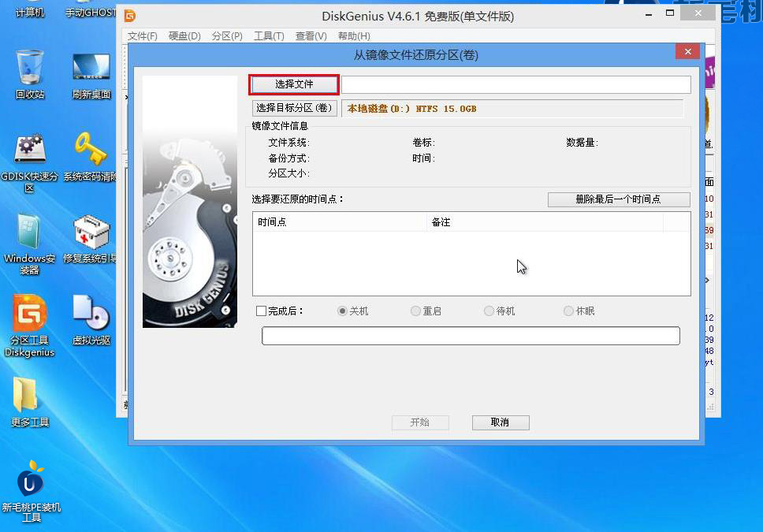Launch 新毛桃PE装机工具 desktop icon

(32, 491)
